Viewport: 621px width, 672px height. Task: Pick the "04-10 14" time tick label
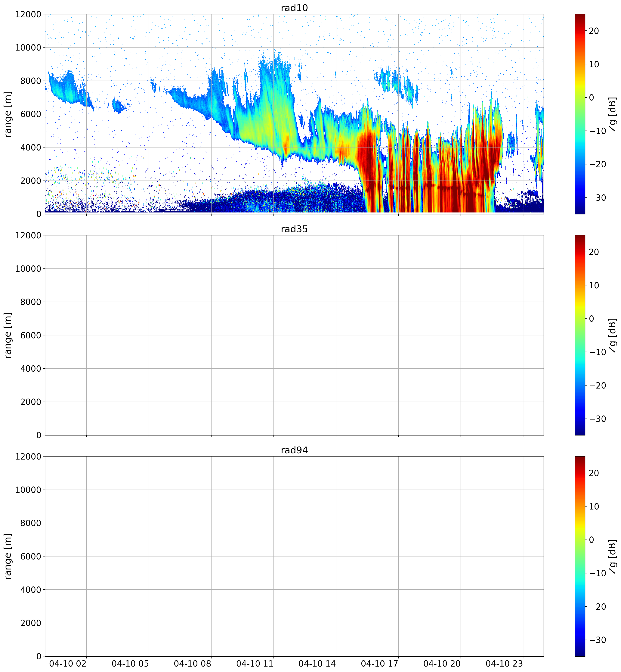(317, 664)
